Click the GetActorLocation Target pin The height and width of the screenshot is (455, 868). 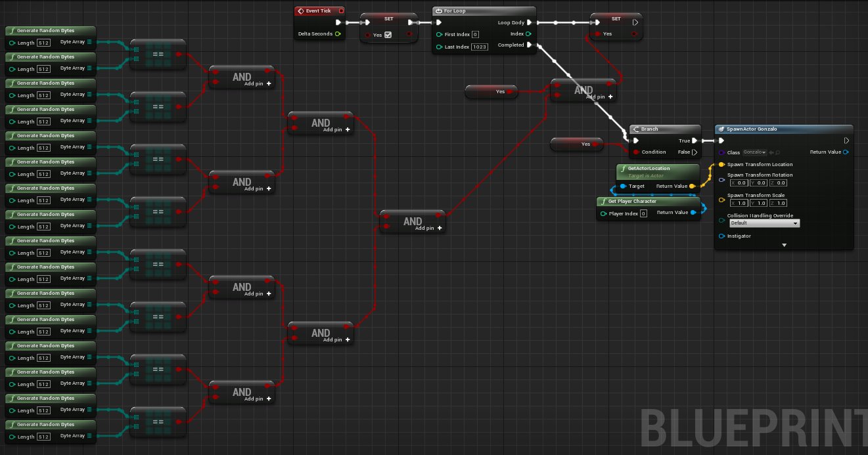click(x=623, y=186)
